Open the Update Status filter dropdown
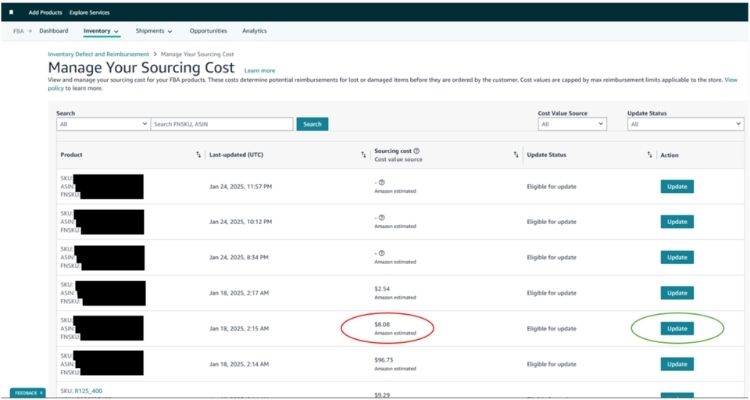750x400 pixels. tap(685, 124)
